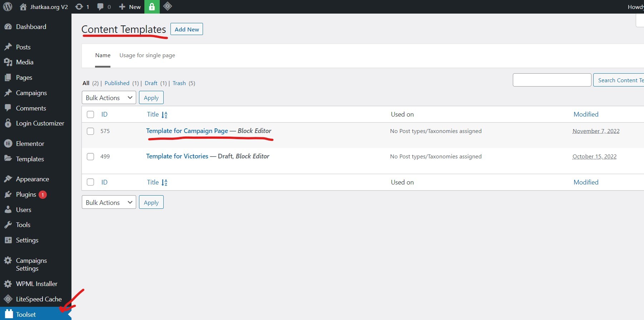Click the Dashboard gauge icon
The height and width of the screenshot is (320, 644).
pos(8,27)
